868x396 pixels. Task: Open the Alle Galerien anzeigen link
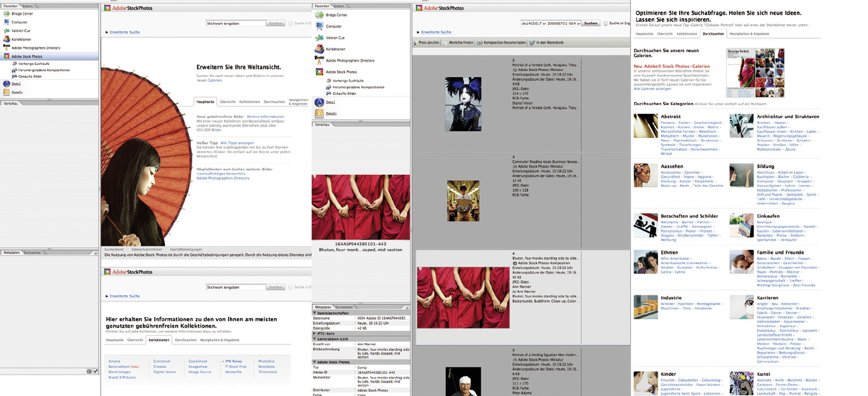coord(652,88)
